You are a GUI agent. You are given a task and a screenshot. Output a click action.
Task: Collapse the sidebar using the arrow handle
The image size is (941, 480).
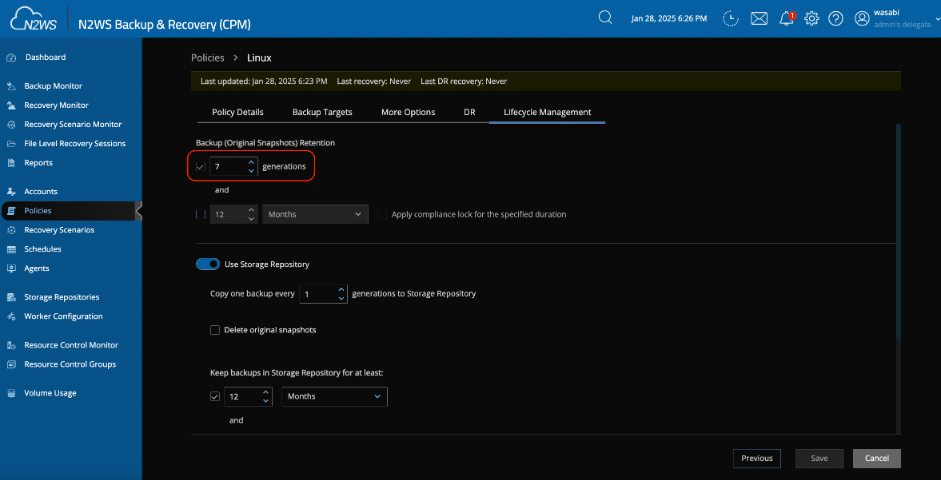click(x=139, y=211)
